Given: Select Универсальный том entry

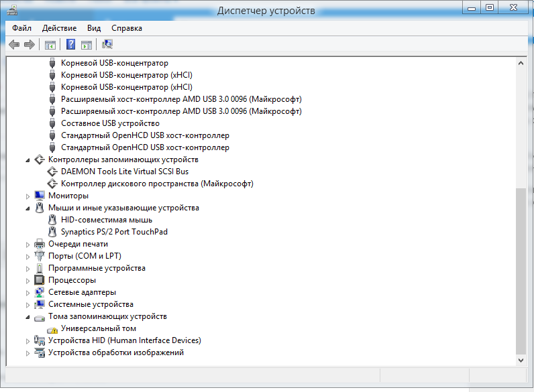Looking at the screenshot, I should tap(99, 328).
